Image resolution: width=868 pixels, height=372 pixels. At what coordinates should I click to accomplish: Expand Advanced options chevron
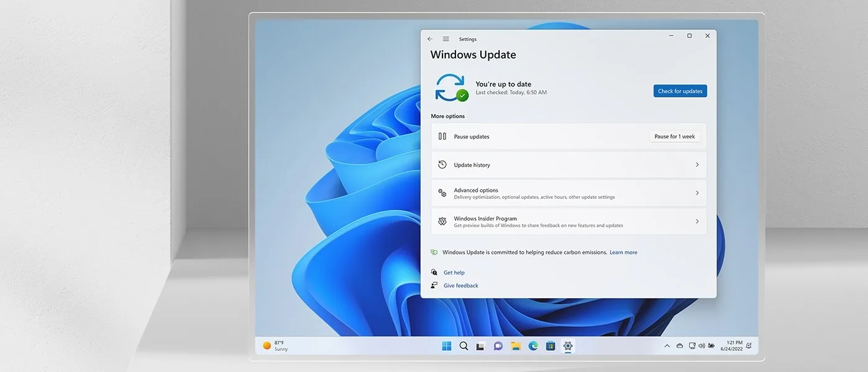coord(697,193)
